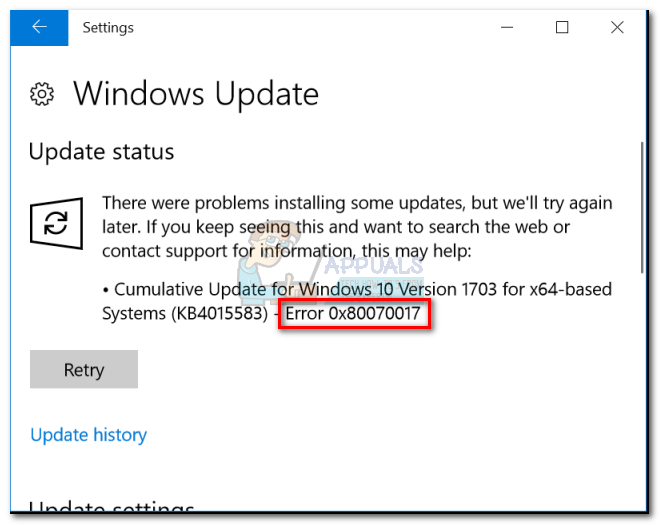This screenshot has width=660, height=525.
Task: Click the Error 0x80070017 code text
Action: pos(355,315)
